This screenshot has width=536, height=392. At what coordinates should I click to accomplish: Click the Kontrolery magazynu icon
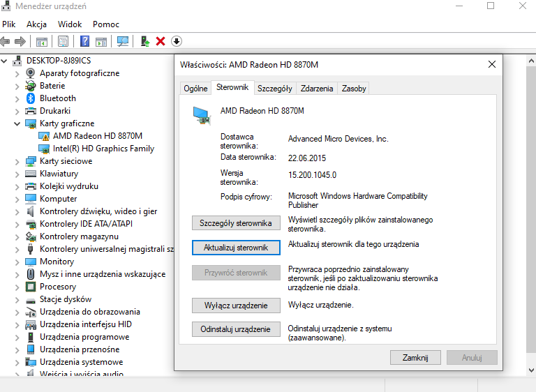coord(31,236)
